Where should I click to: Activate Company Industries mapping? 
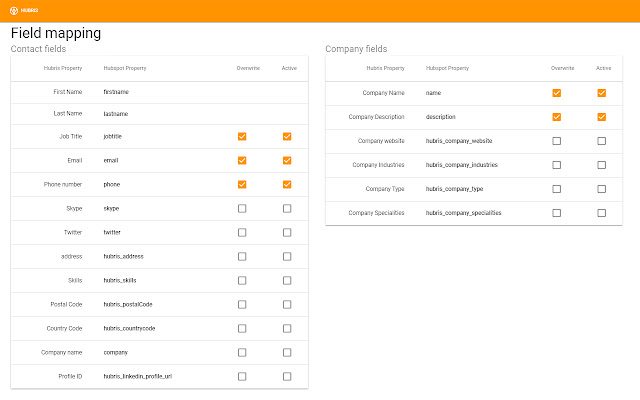tap(602, 165)
